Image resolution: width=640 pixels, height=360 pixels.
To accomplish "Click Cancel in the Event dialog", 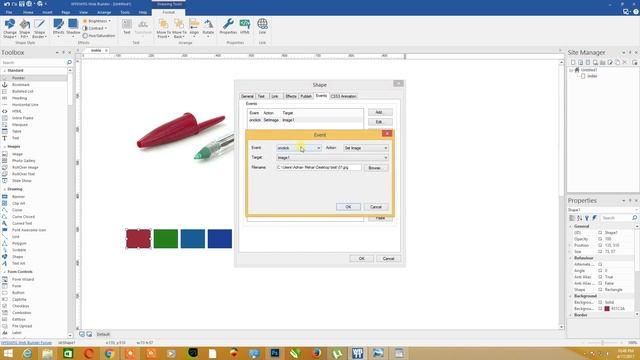I will pyautogui.click(x=376, y=207).
